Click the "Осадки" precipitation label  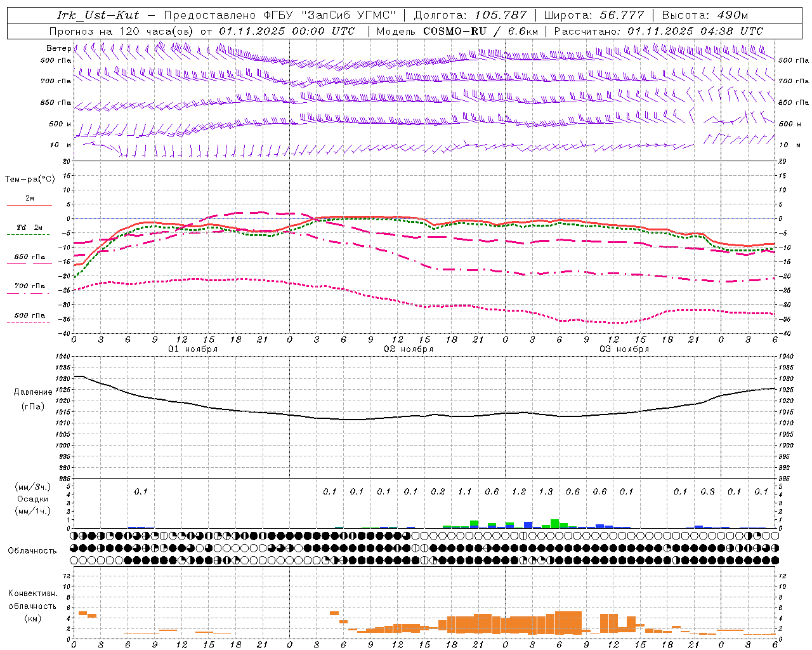tap(32, 499)
